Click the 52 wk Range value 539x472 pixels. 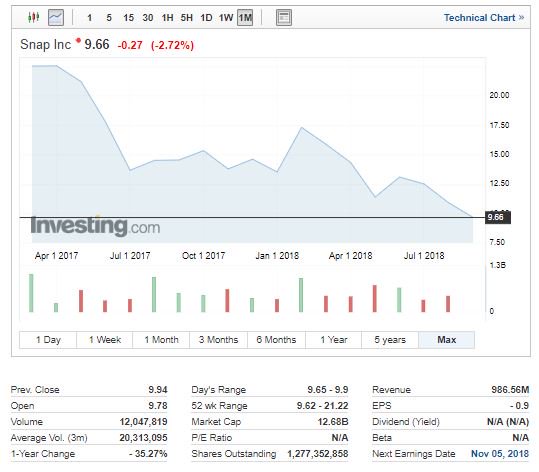(322, 406)
